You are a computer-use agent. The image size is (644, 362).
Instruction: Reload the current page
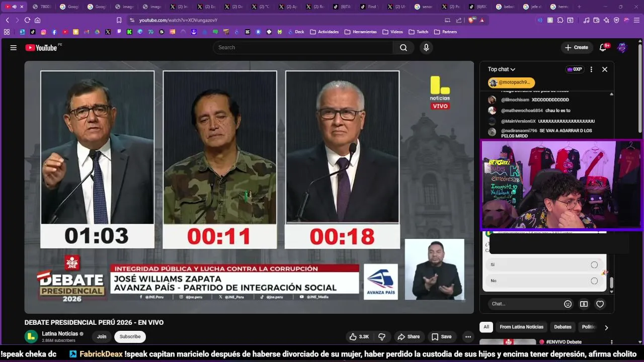27,20
